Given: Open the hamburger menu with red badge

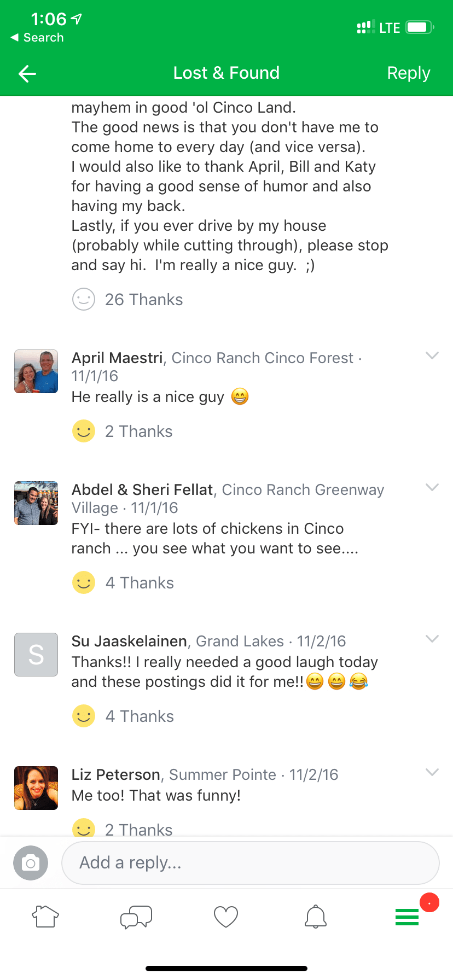Looking at the screenshot, I should pyautogui.click(x=407, y=917).
